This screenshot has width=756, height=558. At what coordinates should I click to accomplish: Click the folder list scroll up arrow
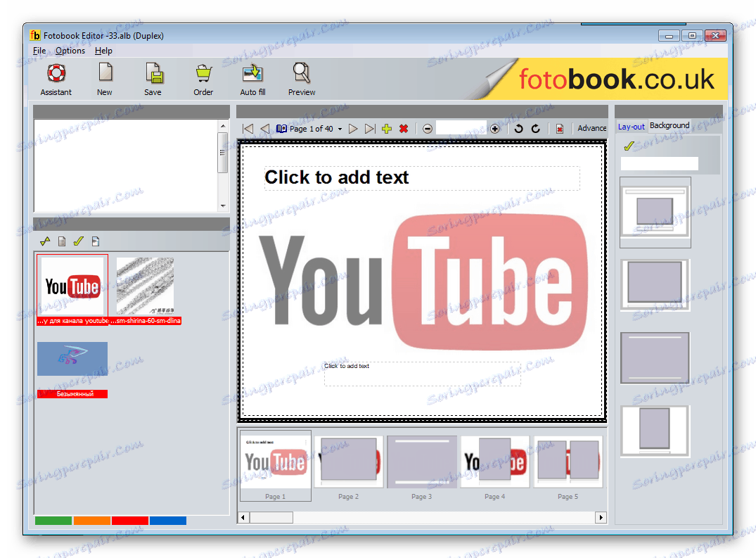[223, 126]
